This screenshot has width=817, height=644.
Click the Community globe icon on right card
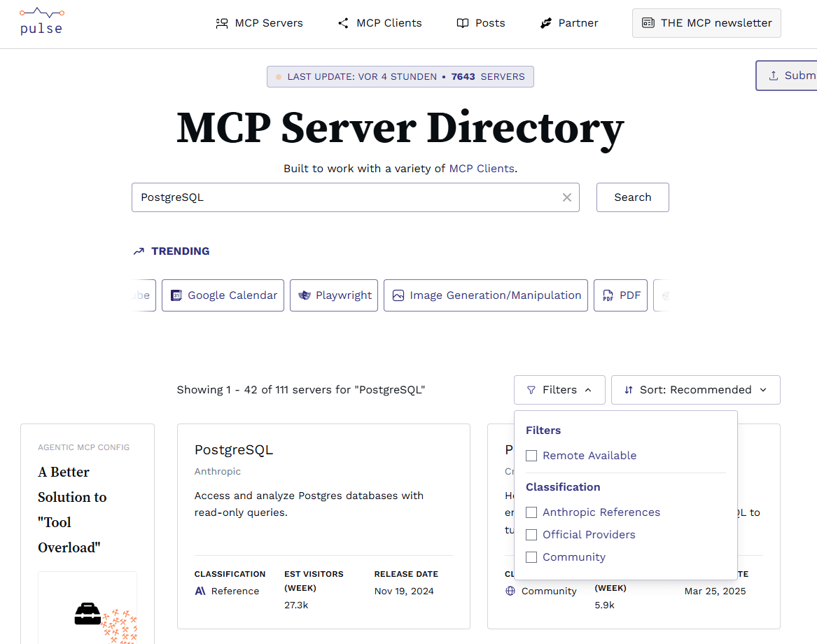tap(510, 590)
